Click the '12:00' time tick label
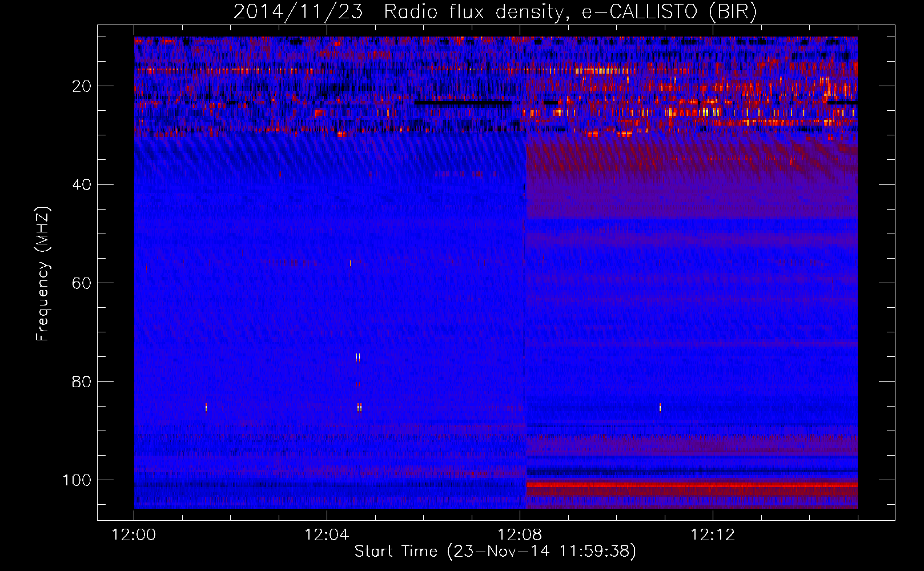Screen dimensions: 924x571 (x=134, y=535)
